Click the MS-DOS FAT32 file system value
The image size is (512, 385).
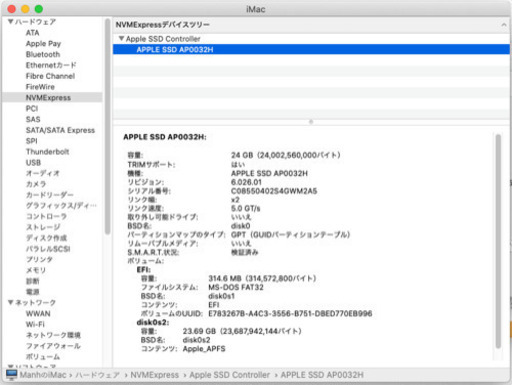click(x=236, y=287)
